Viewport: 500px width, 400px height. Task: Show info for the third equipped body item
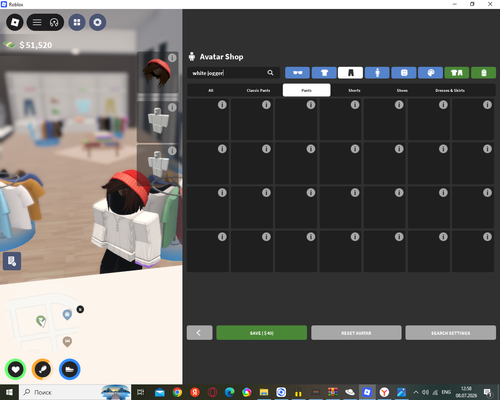(172, 151)
